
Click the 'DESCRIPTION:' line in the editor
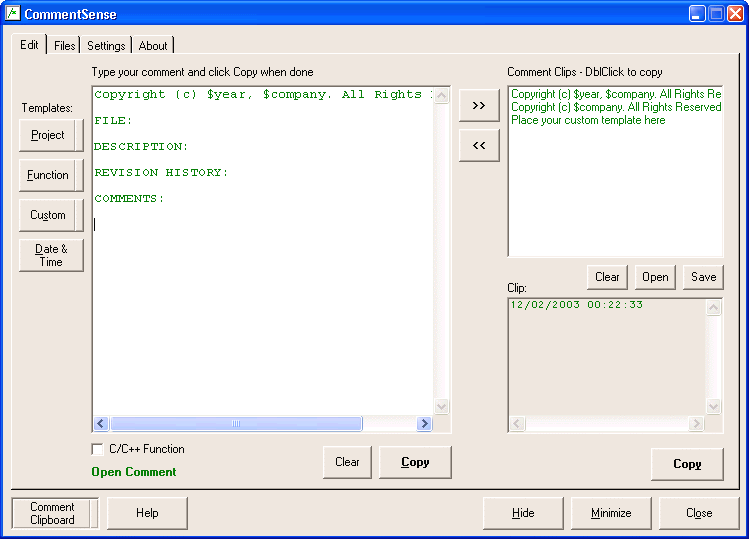pyautogui.click(x=141, y=146)
